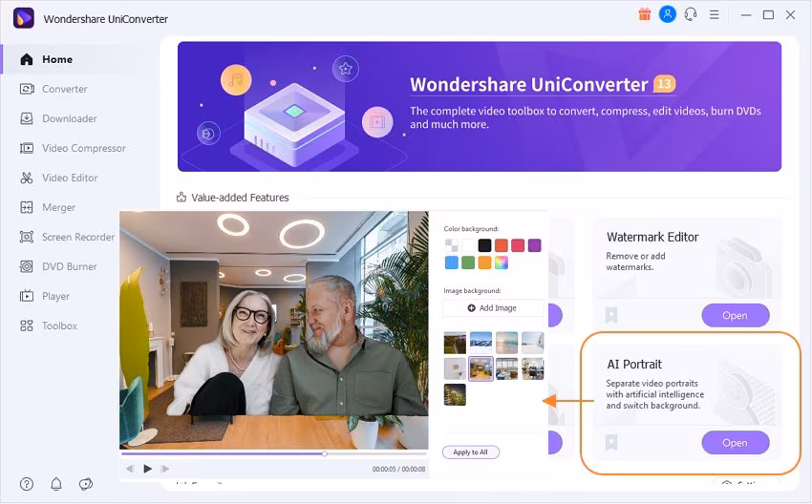The image size is (812, 504).
Task: Click the couple video preview
Action: [x=274, y=329]
